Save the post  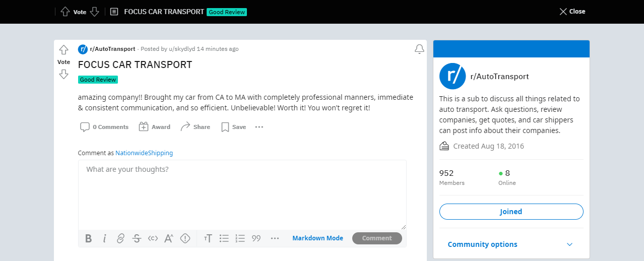click(x=233, y=127)
